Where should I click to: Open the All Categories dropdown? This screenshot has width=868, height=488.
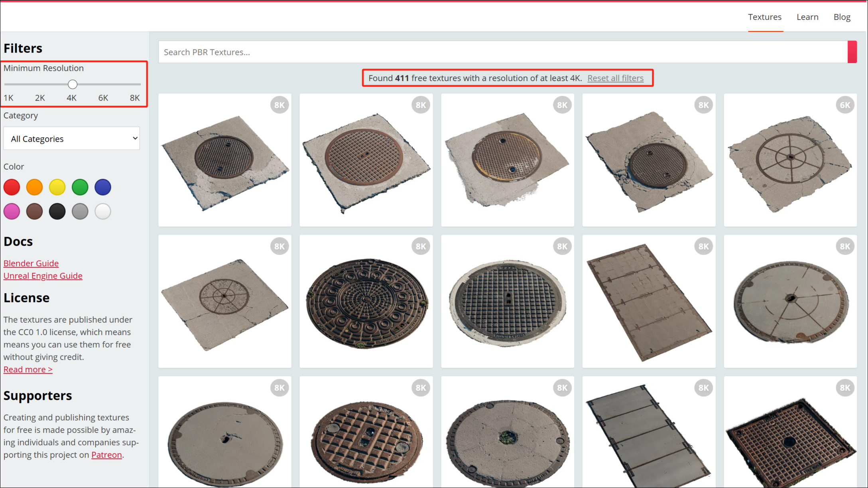tap(72, 138)
